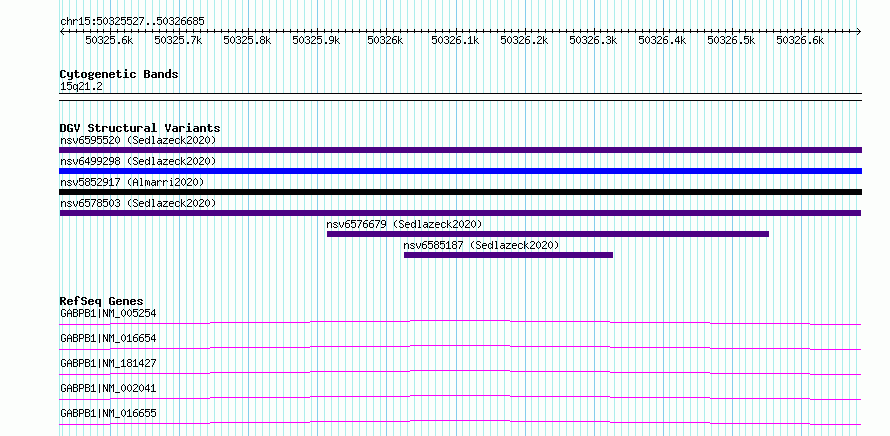Click the 15q21.2 cytogenetic band line
The width and height of the screenshot is (890, 436).
click(460, 97)
